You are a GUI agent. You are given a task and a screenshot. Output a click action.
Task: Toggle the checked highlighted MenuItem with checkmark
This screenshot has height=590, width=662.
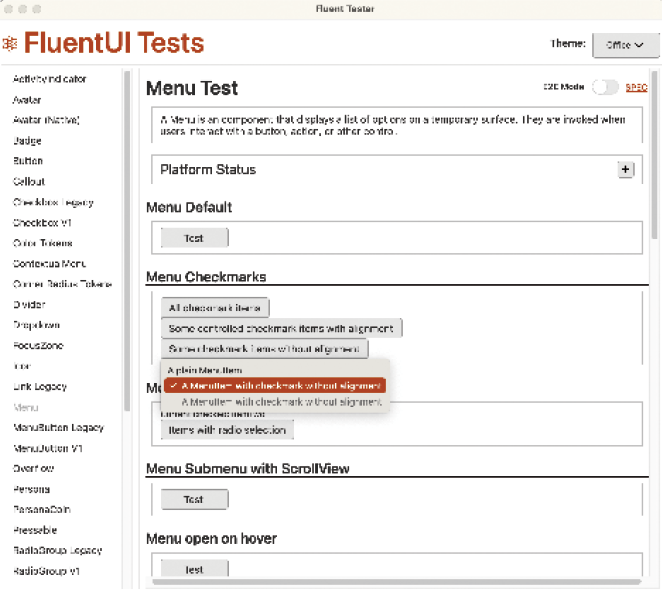click(274, 386)
